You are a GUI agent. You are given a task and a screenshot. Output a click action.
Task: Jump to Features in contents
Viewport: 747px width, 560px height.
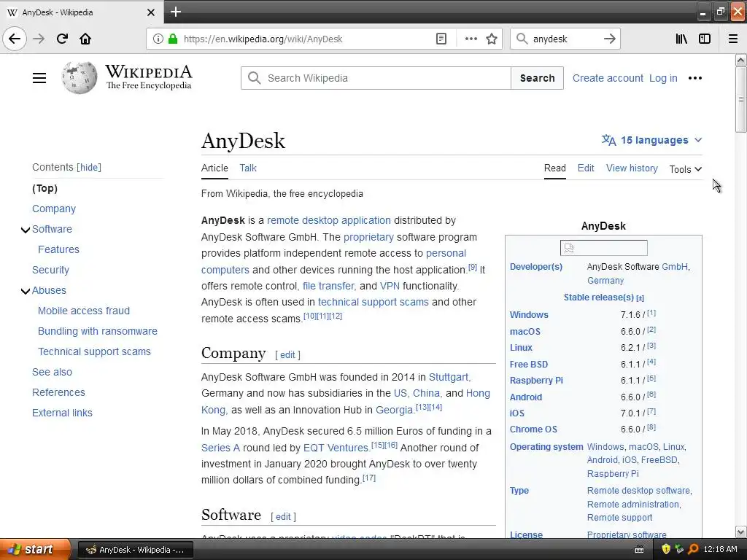(58, 249)
